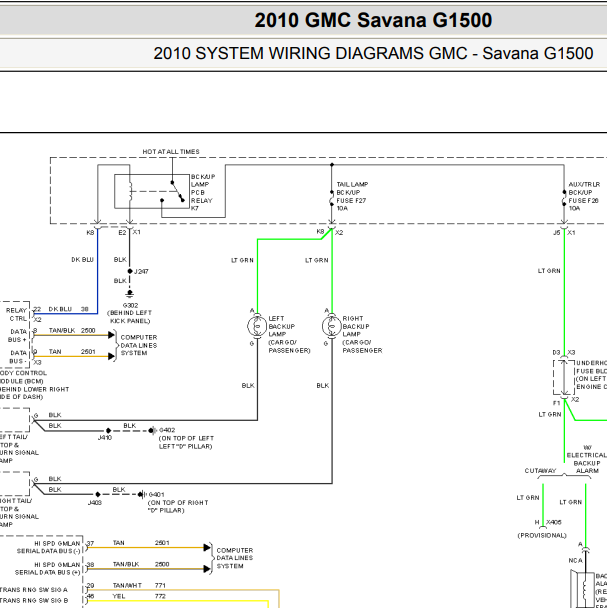Click the 'X406' connector label

[x=554, y=522]
